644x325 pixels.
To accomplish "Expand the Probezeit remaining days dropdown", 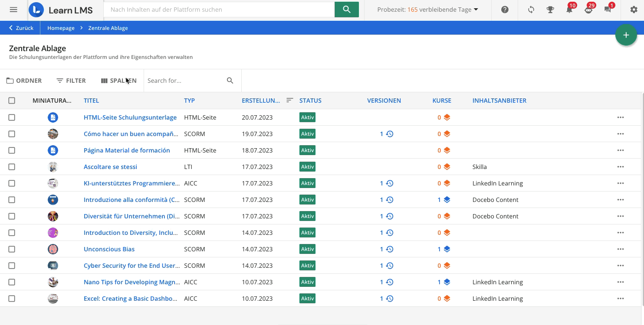I will coord(427,10).
